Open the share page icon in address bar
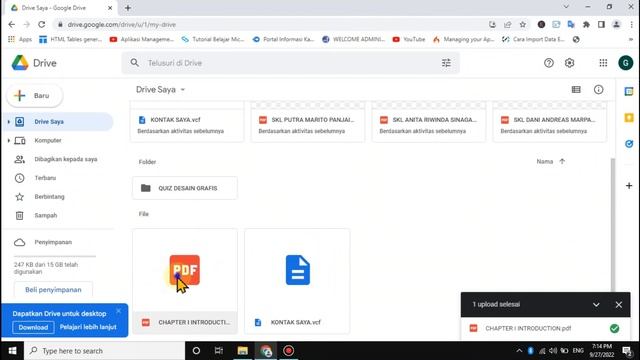 [507, 24]
